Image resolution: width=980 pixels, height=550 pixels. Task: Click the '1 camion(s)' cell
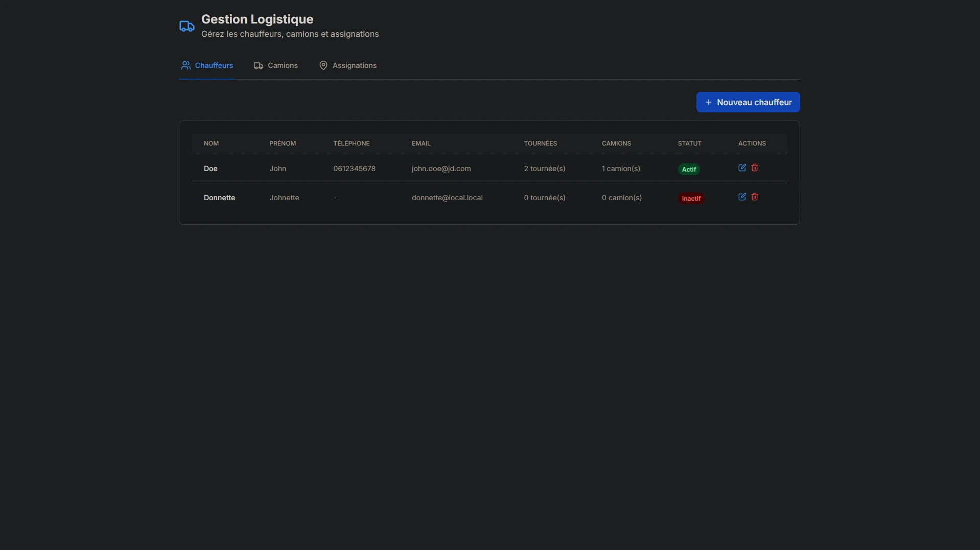click(x=621, y=169)
